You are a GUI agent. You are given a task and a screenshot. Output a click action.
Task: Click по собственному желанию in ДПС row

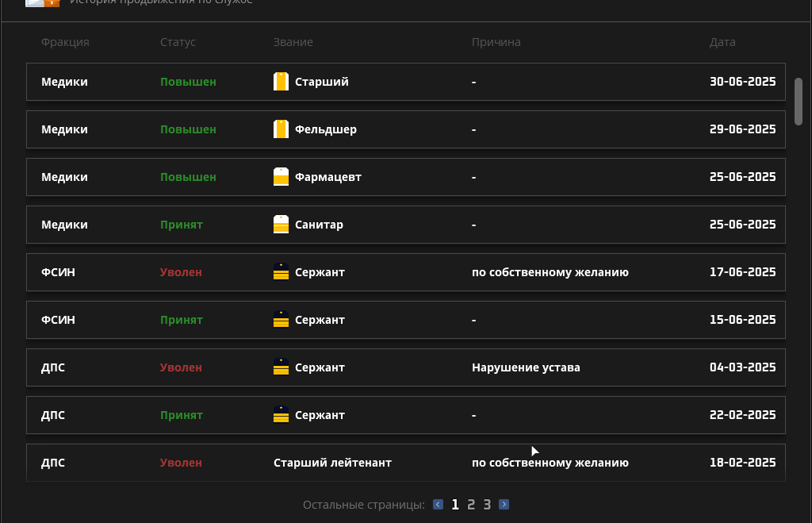click(x=550, y=463)
